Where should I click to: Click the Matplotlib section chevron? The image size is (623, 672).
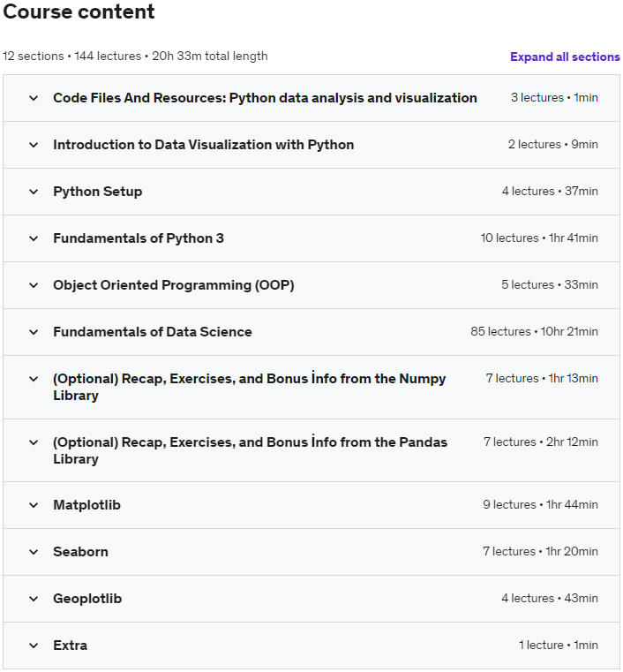coord(34,505)
